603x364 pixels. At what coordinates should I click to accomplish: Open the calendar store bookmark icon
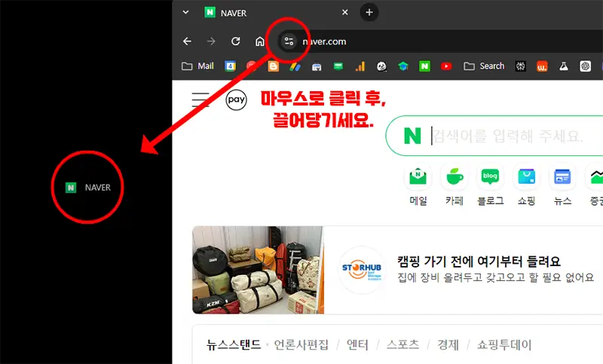[317, 66]
